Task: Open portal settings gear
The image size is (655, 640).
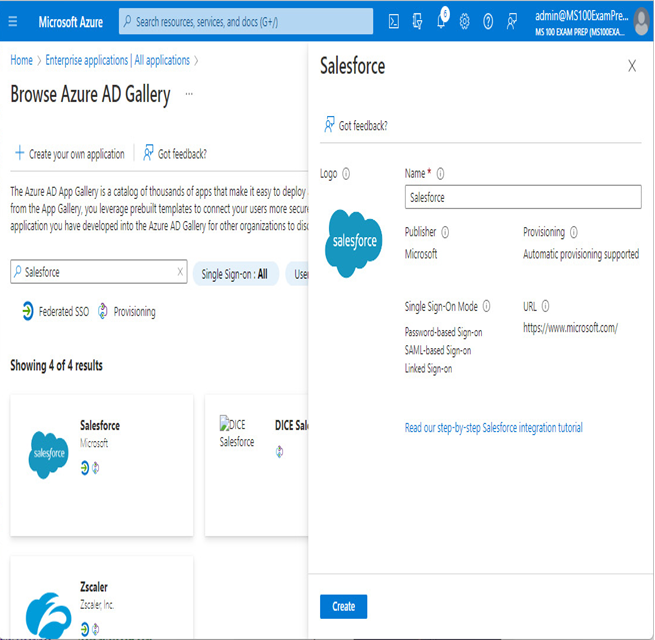Action: point(464,21)
